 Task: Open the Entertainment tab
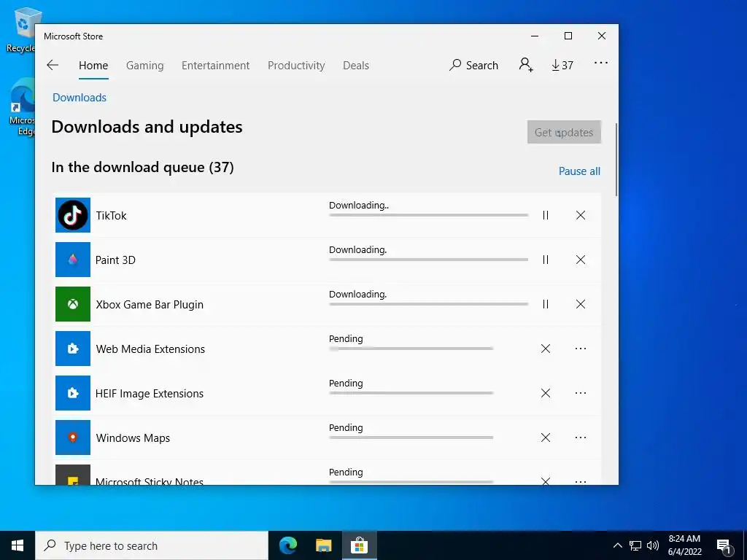pos(215,66)
